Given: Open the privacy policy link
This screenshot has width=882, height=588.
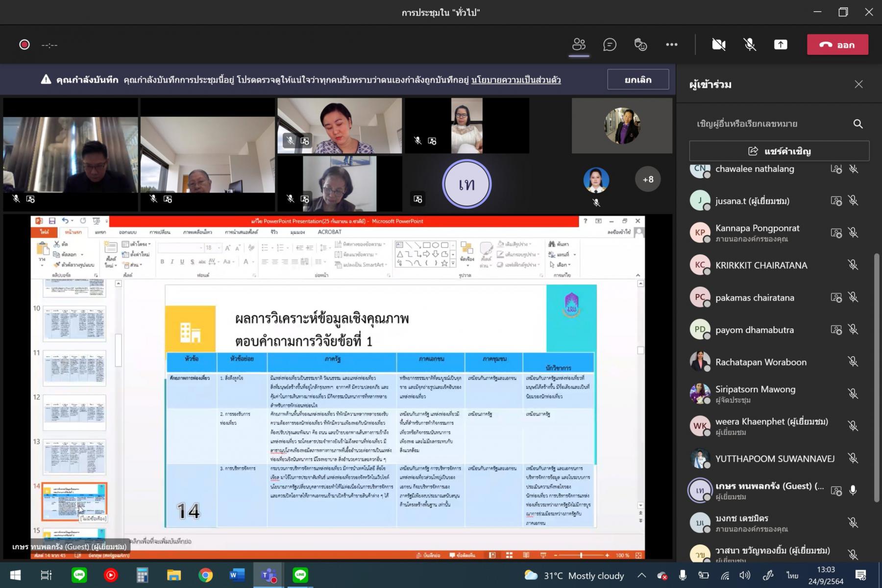Looking at the screenshot, I should pyautogui.click(x=516, y=80).
